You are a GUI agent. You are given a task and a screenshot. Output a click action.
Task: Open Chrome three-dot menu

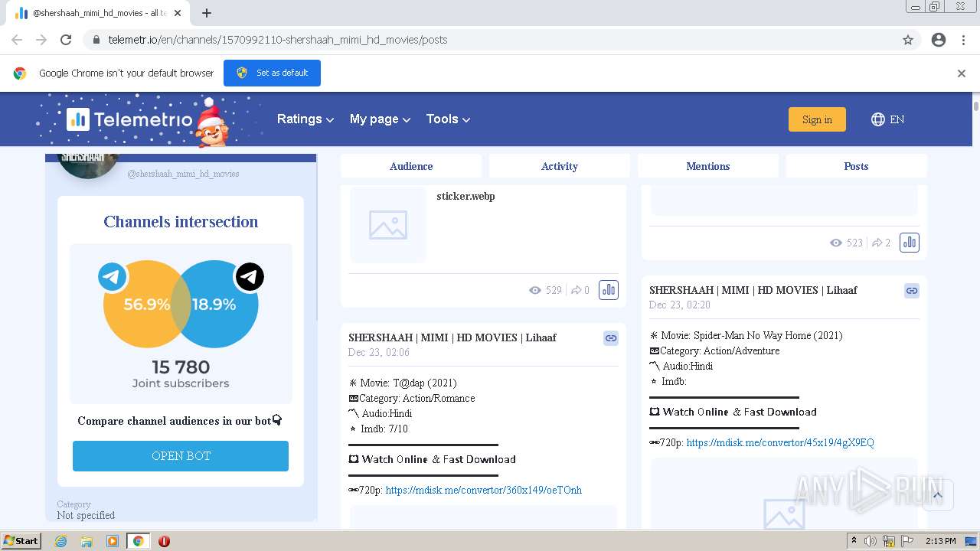point(963,40)
